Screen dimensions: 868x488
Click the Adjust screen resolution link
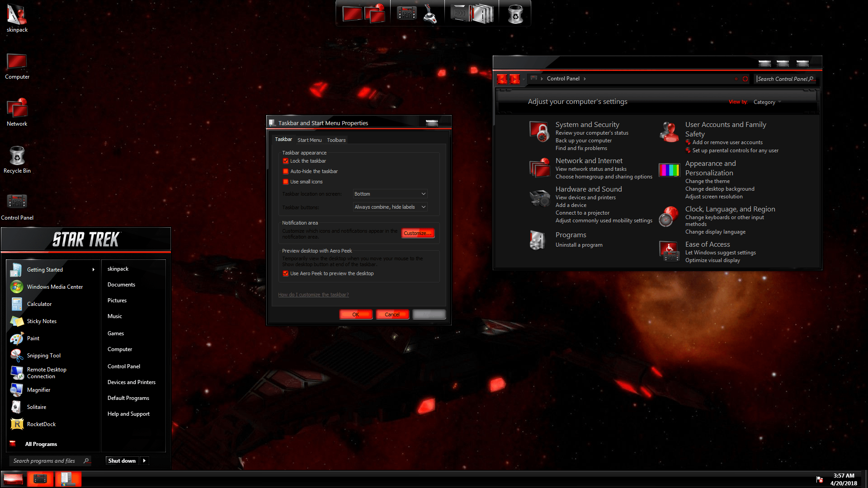714,197
